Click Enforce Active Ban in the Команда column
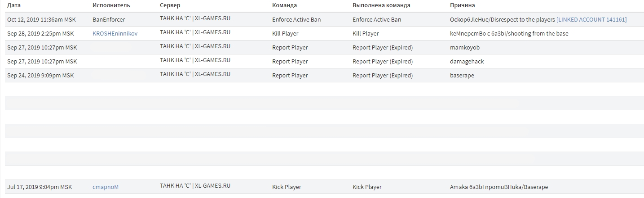644x198 pixels. [x=296, y=20]
